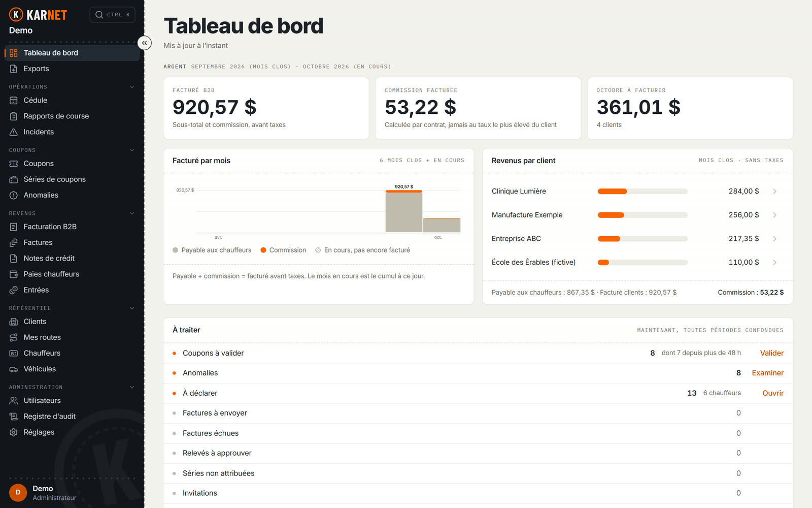Click the Véhicules car icon
The height and width of the screenshot is (508, 812).
click(x=14, y=369)
